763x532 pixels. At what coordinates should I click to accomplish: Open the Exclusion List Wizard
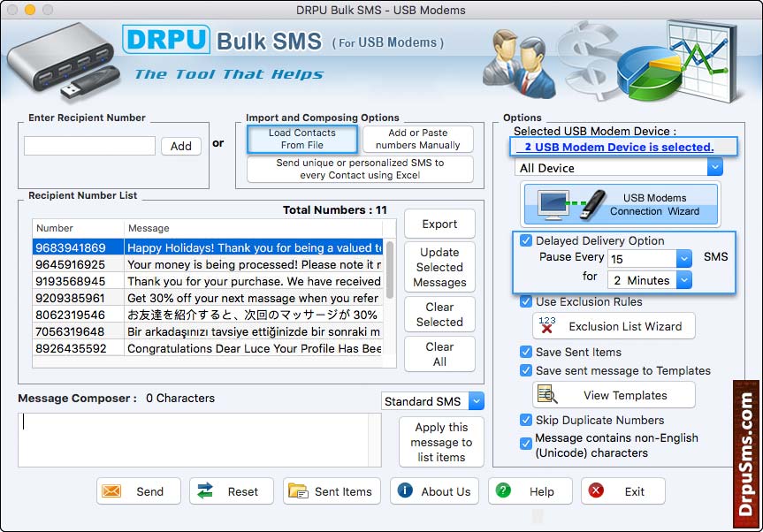614,325
